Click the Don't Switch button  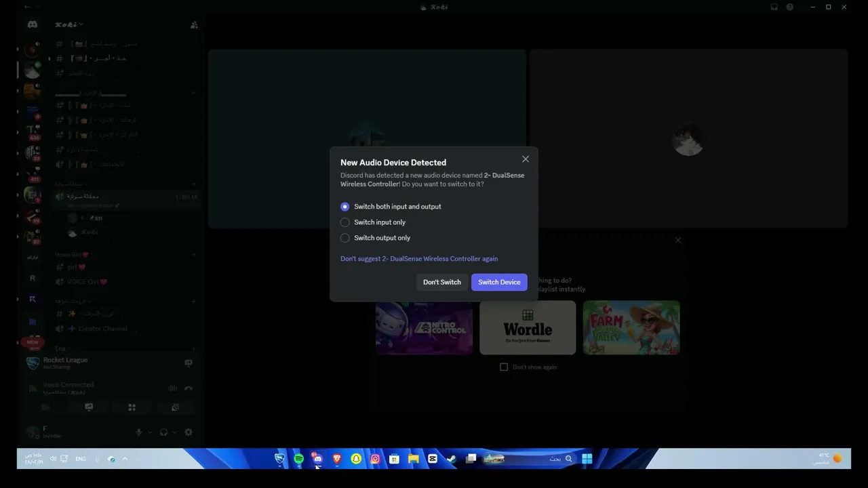[x=442, y=282]
